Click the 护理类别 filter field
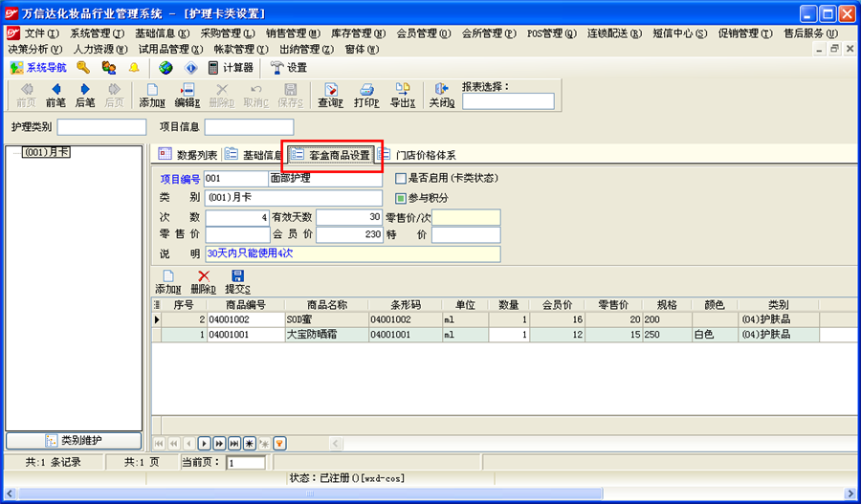 click(101, 127)
